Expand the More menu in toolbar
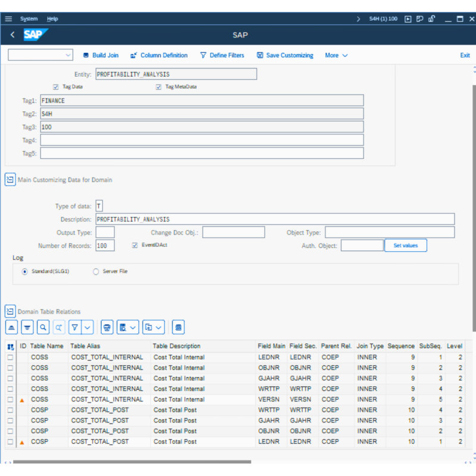476x476 pixels. (x=336, y=55)
